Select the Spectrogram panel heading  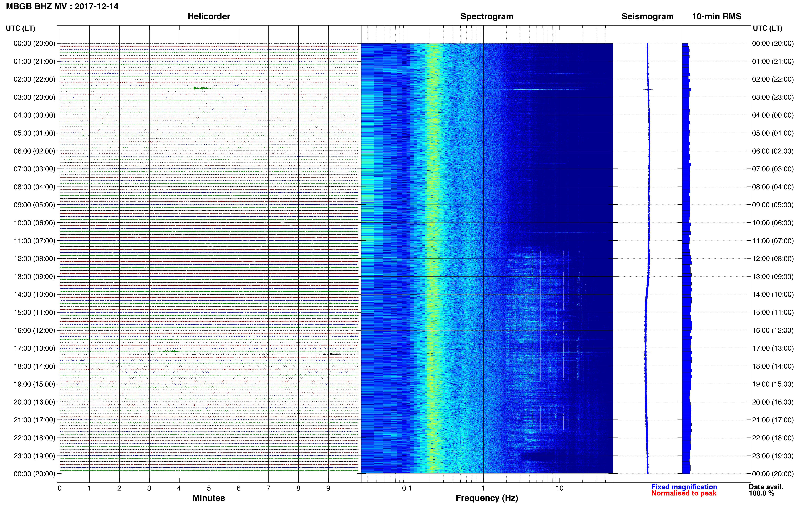pos(487,16)
